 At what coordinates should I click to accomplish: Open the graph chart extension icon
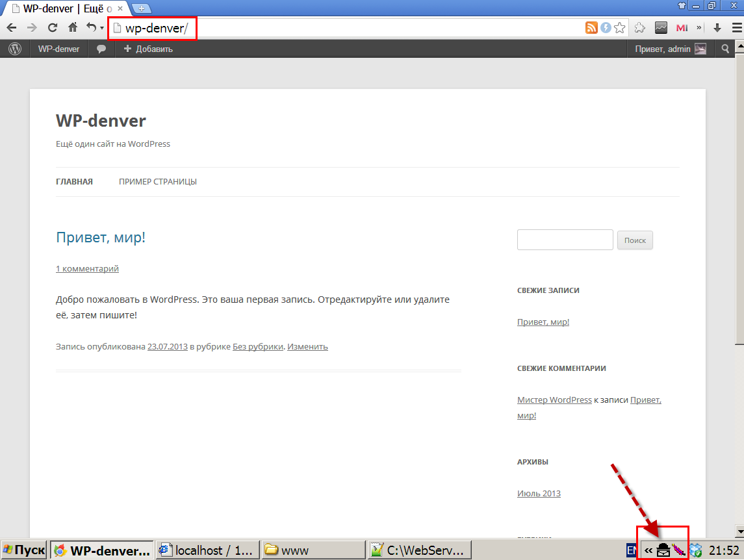pos(661,27)
